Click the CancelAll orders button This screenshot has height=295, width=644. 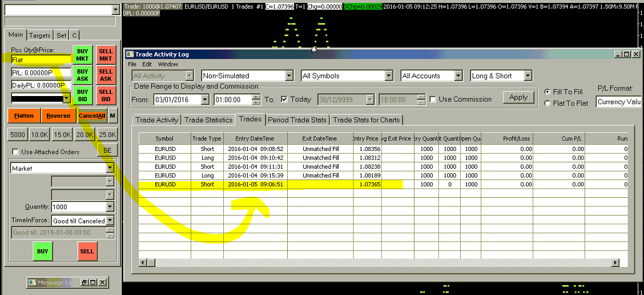(92, 115)
